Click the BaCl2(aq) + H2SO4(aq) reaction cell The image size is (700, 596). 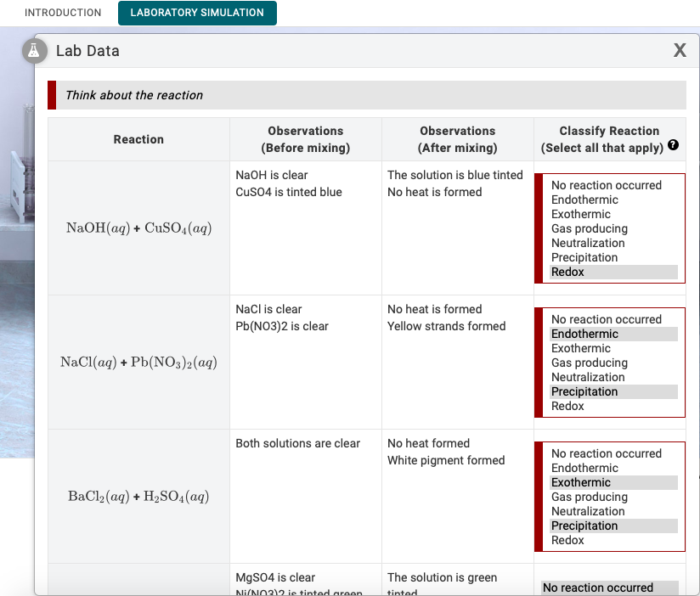tap(138, 496)
